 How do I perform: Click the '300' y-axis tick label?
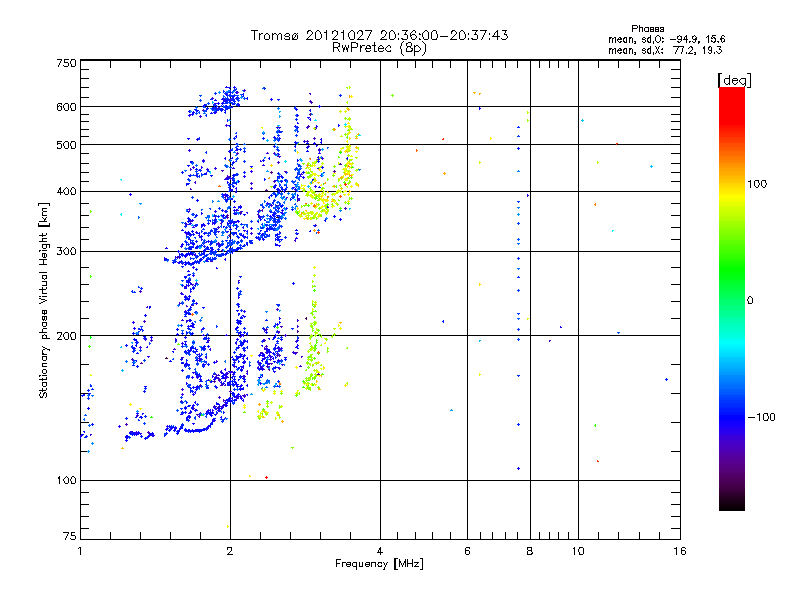click(66, 252)
